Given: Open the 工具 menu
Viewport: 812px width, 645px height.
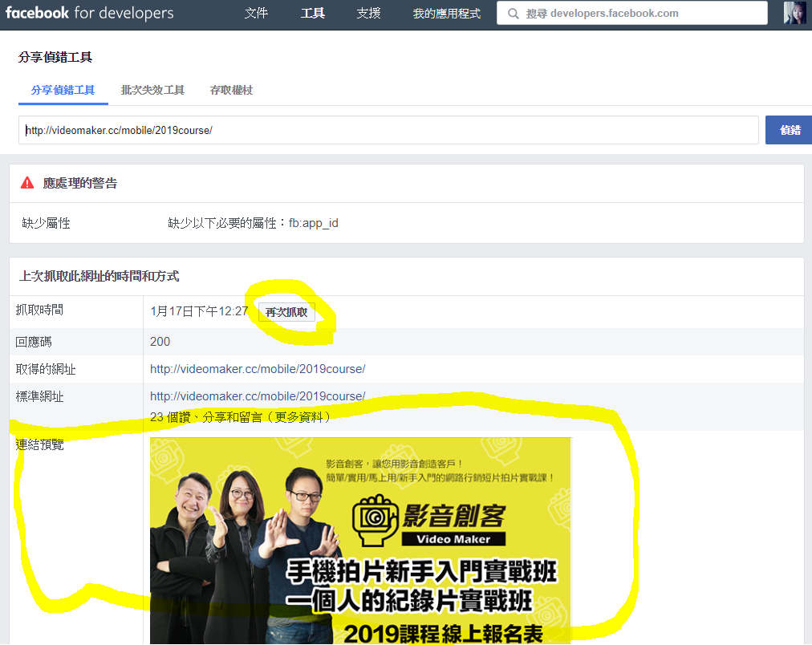Looking at the screenshot, I should click(x=313, y=13).
